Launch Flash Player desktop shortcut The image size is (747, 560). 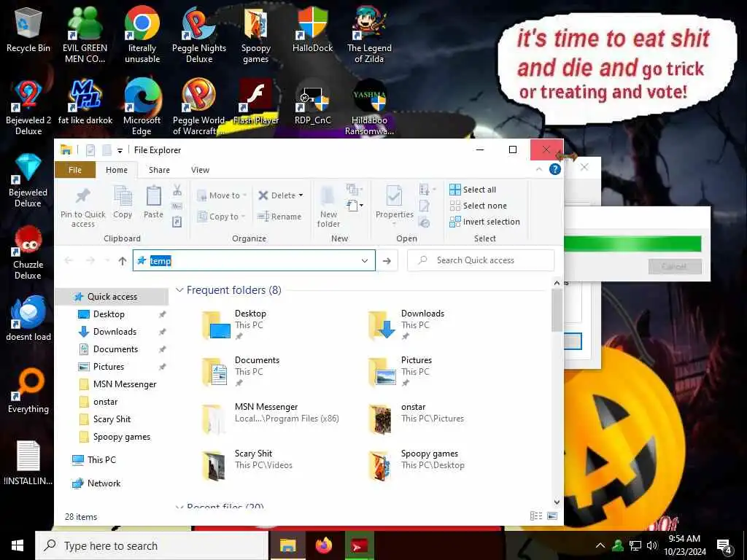256,102
